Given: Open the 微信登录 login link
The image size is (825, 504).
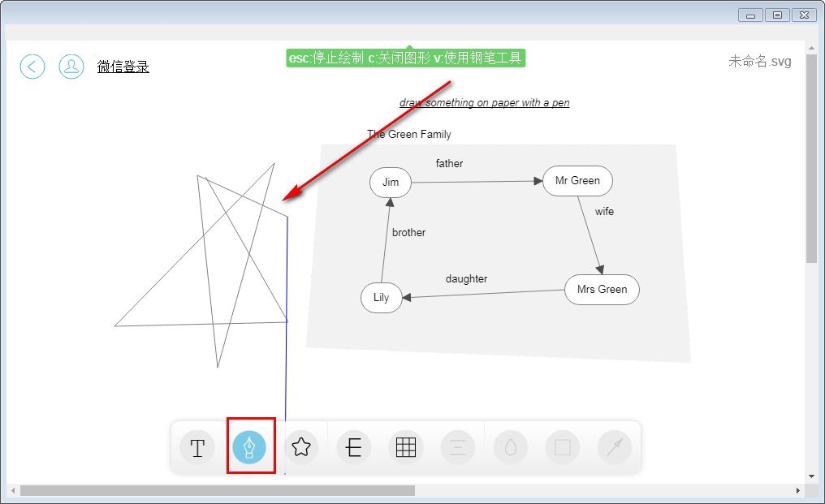Looking at the screenshot, I should (123, 67).
